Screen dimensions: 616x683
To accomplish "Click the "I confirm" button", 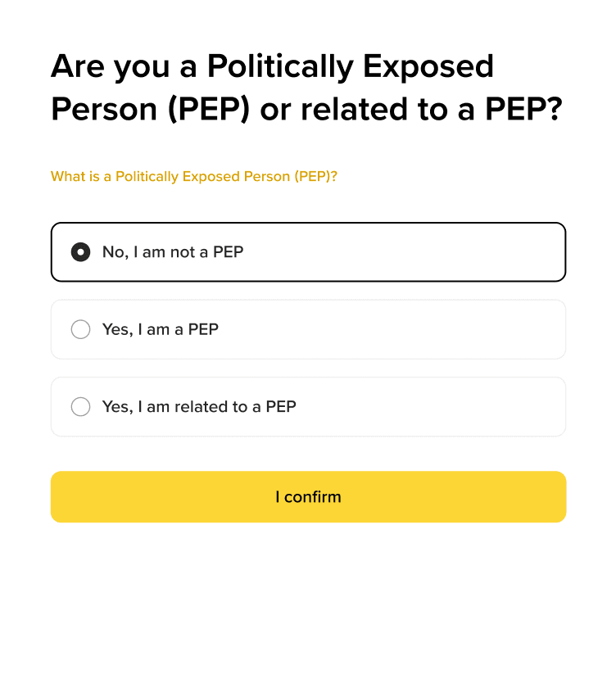I will tap(308, 497).
